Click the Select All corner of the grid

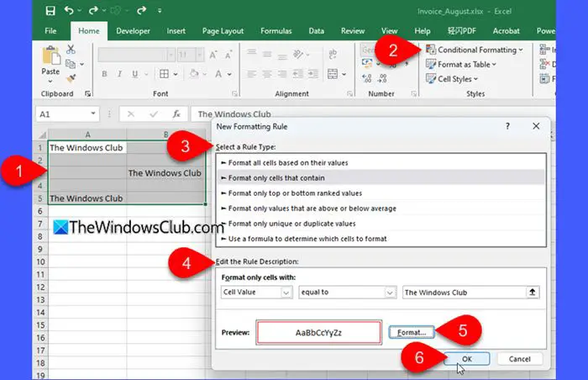(41, 135)
